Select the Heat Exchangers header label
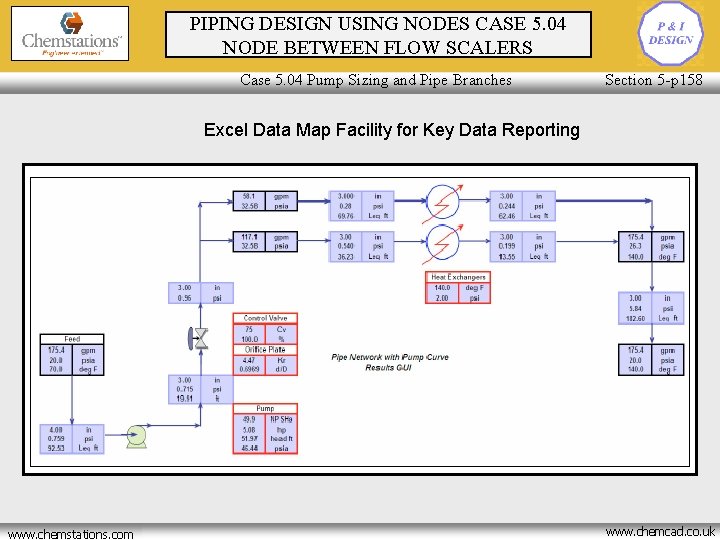 click(x=458, y=277)
